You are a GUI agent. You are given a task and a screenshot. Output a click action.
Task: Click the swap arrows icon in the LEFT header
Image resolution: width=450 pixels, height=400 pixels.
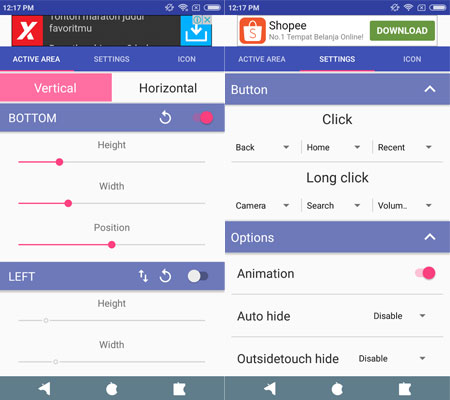pyautogui.click(x=143, y=276)
